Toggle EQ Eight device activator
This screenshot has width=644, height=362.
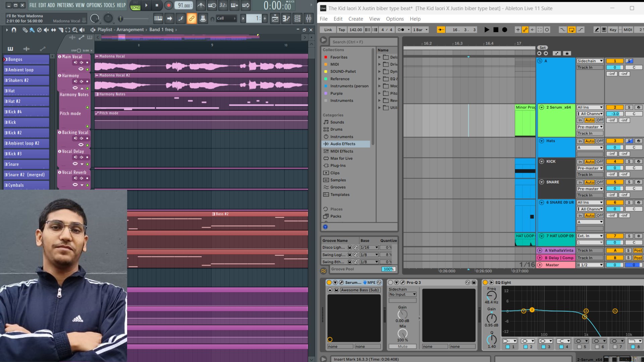485,283
